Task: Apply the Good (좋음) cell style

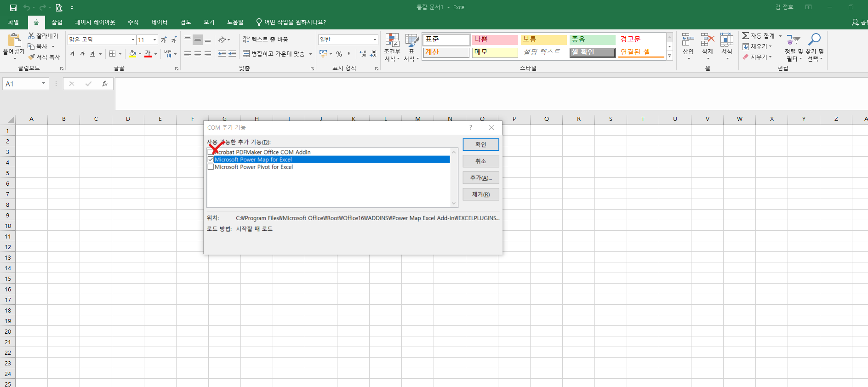Action: click(x=592, y=40)
